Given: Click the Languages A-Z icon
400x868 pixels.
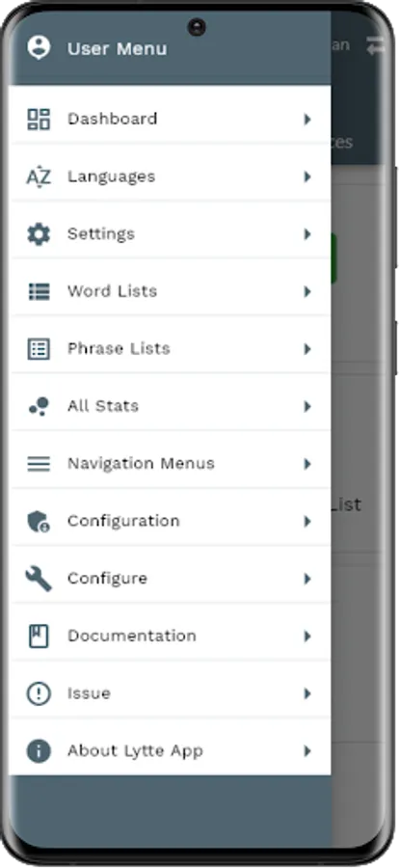Looking at the screenshot, I should click(39, 176).
